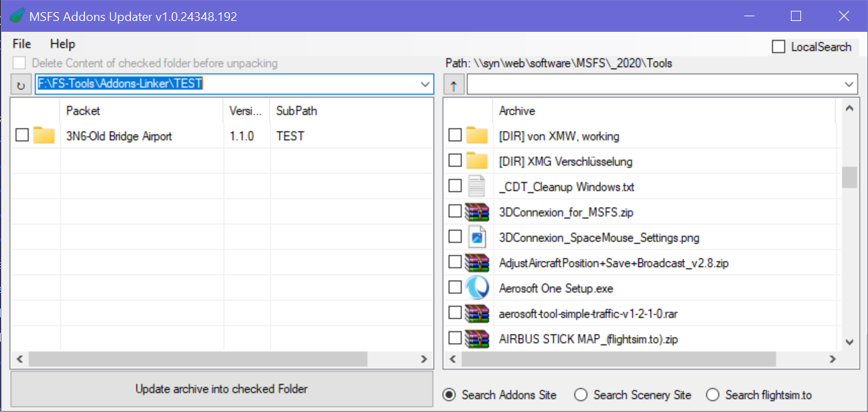Click the XMG Verschlüsselung folder icon
This screenshot has height=412, width=868.
(477, 161)
